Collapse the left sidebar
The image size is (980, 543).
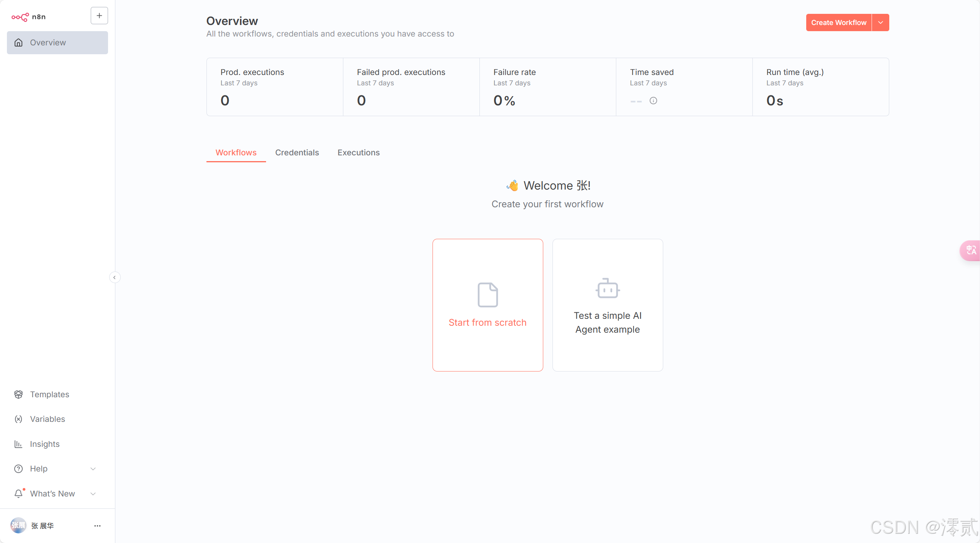point(115,277)
